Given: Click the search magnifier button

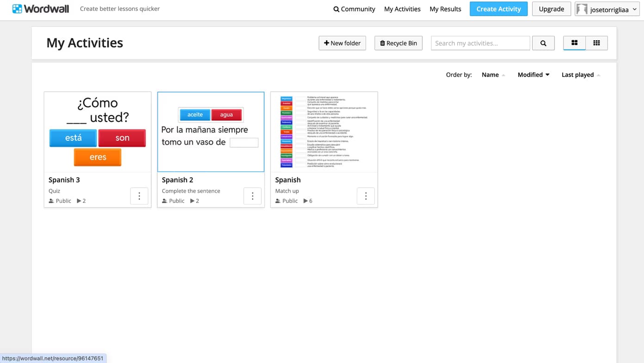Looking at the screenshot, I should click(x=543, y=43).
